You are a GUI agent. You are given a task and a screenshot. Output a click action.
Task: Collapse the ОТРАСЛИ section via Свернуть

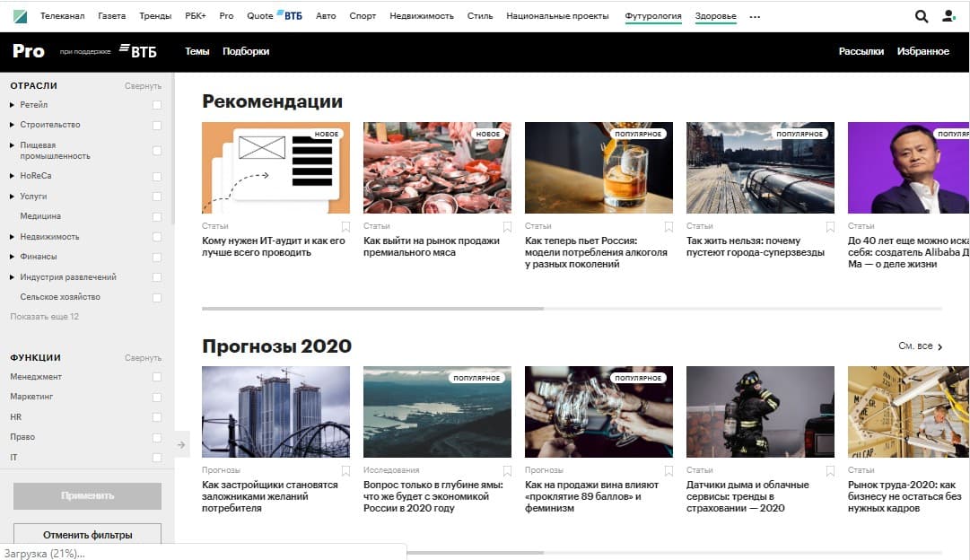[143, 86]
